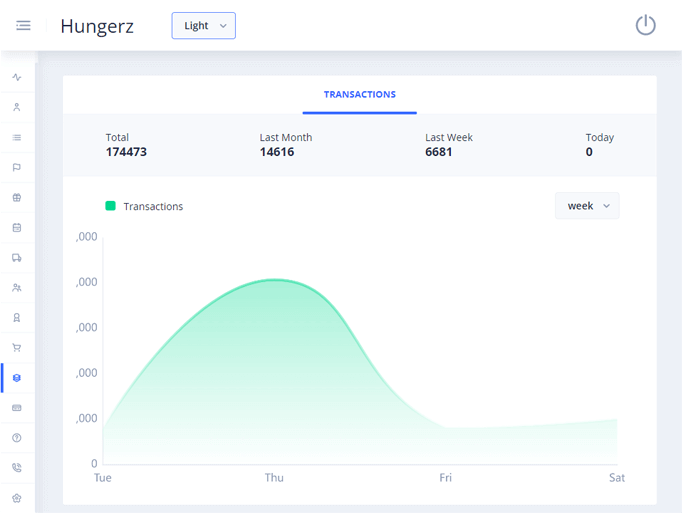Open the hamburger menu in the header
This screenshot has height=513, width=682.
tap(23, 25)
